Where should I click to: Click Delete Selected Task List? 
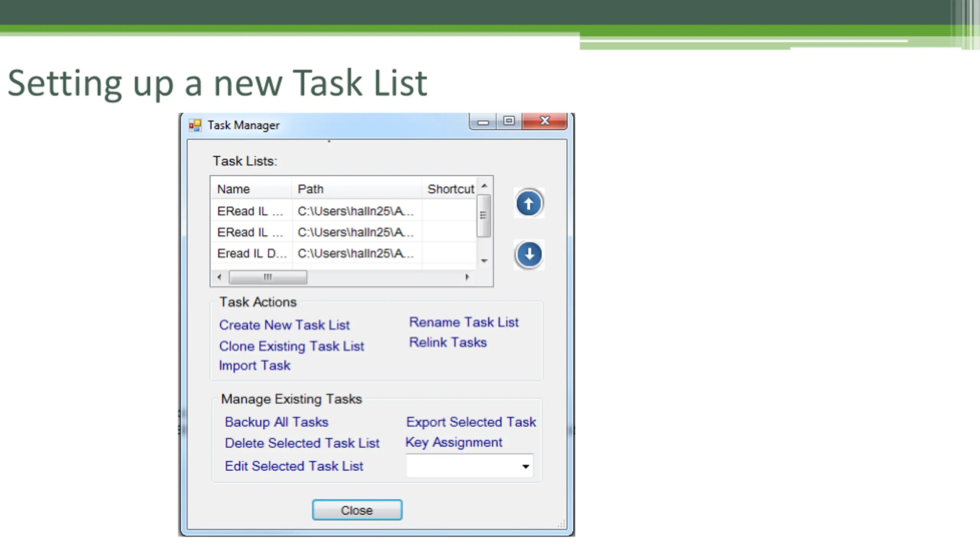pyautogui.click(x=302, y=443)
